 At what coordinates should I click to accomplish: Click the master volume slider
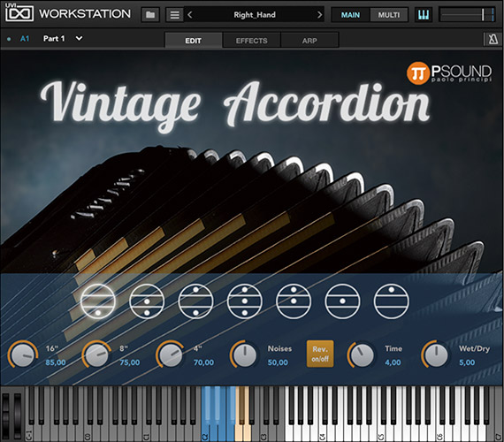(467, 15)
